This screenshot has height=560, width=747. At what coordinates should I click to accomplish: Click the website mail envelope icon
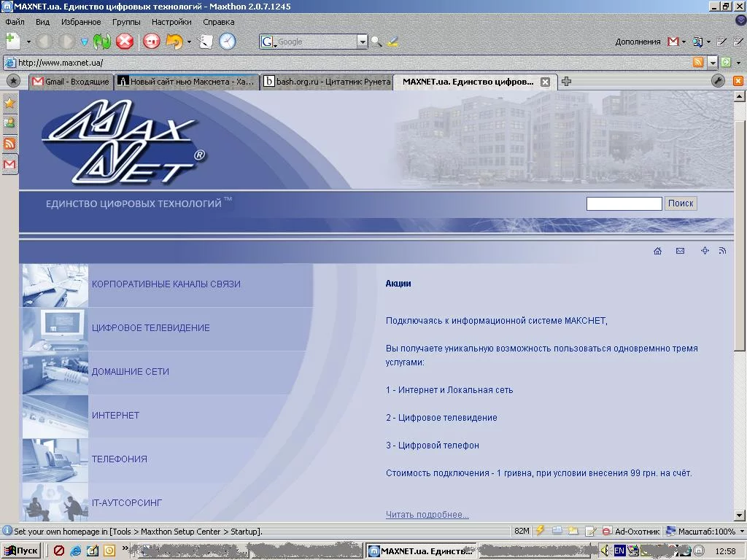pyautogui.click(x=681, y=251)
